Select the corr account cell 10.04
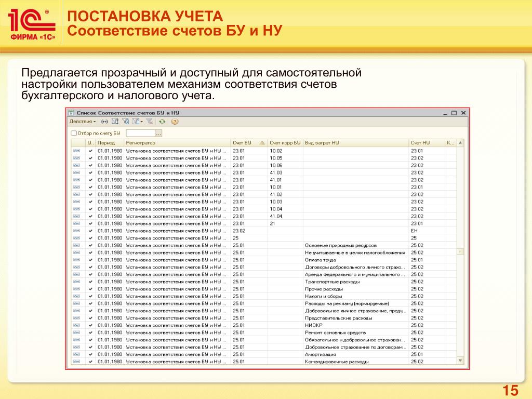 pyautogui.click(x=285, y=209)
